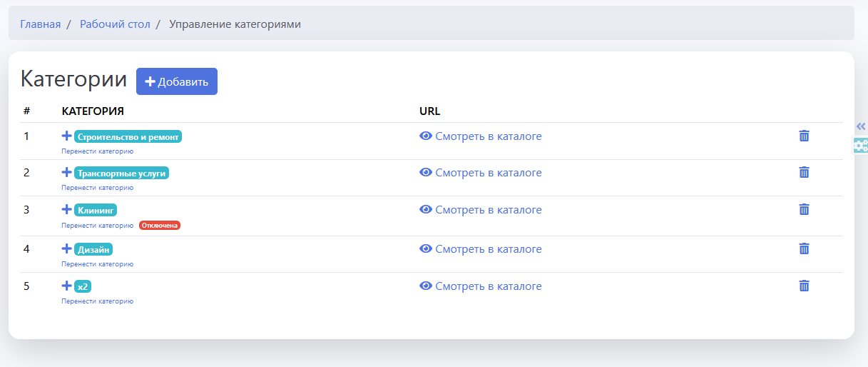
Task: Go to Главная in the breadcrumb
Action: [x=40, y=24]
